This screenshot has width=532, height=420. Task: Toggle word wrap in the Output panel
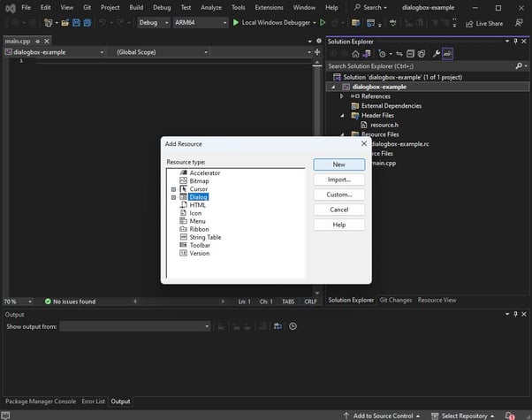click(277, 326)
